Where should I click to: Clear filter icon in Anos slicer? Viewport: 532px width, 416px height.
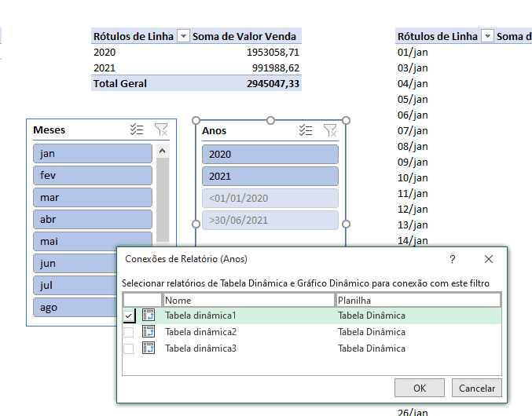(x=331, y=130)
